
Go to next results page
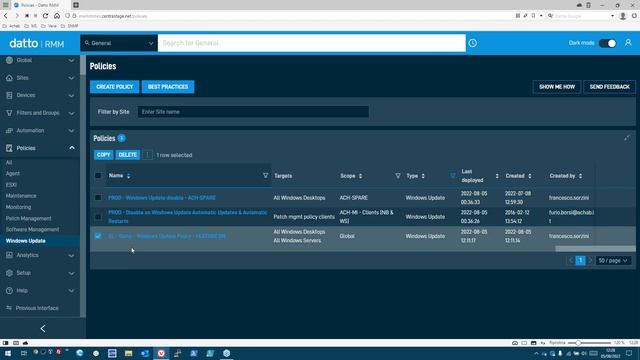(590, 260)
